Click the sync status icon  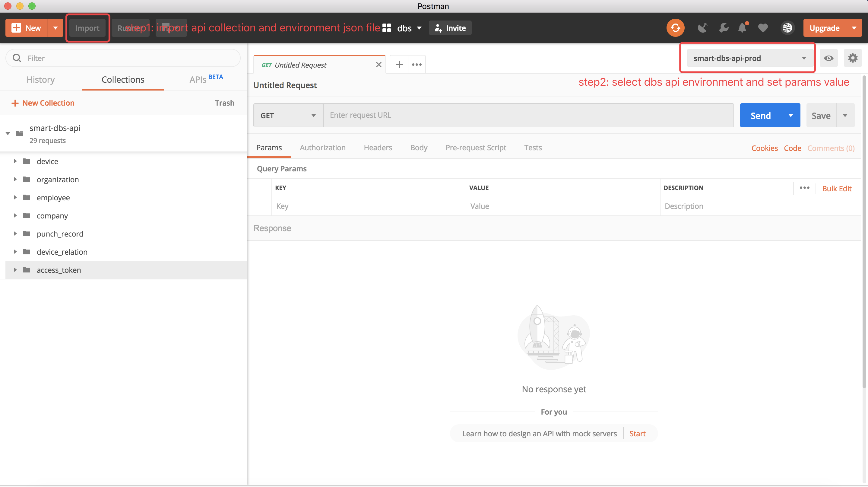[x=675, y=28]
